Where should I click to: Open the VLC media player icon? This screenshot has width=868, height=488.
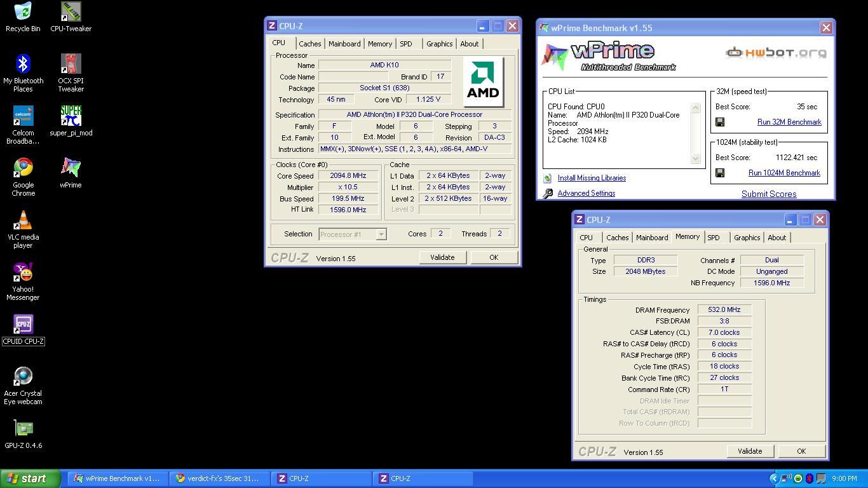click(23, 229)
